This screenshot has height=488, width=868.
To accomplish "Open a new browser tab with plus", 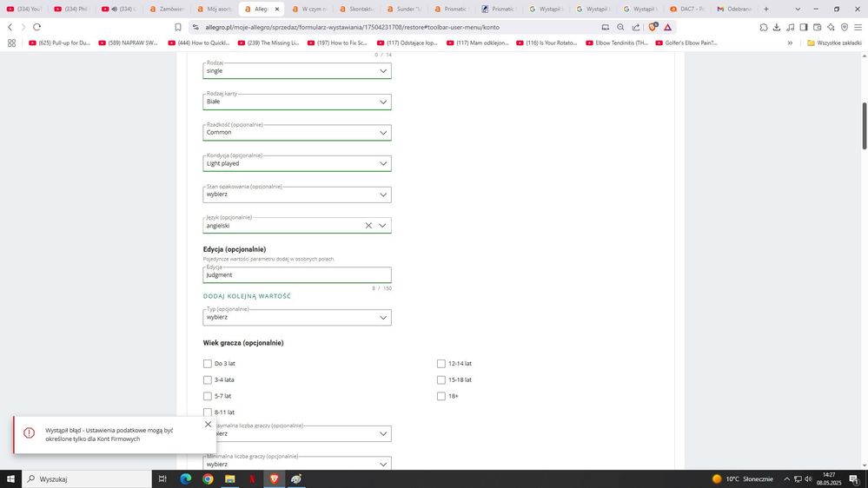I will 765,9.
